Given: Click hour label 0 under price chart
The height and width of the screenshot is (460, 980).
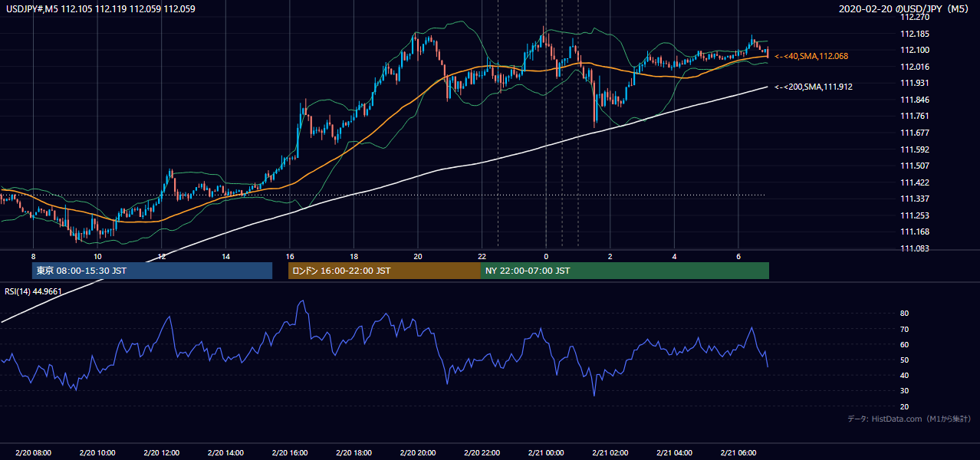Looking at the screenshot, I should pos(546,255).
